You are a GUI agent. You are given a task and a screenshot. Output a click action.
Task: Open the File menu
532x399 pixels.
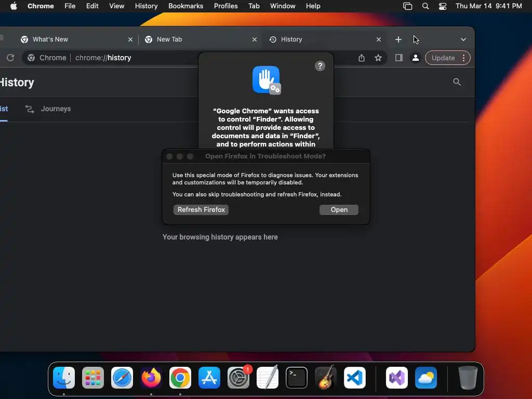pyautogui.click(x=70, y=6)
